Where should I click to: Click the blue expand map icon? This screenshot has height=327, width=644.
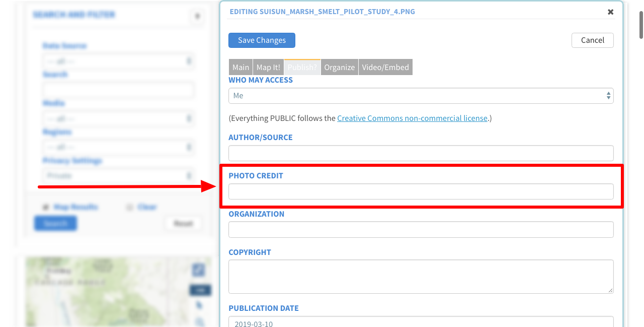point(199,270)
